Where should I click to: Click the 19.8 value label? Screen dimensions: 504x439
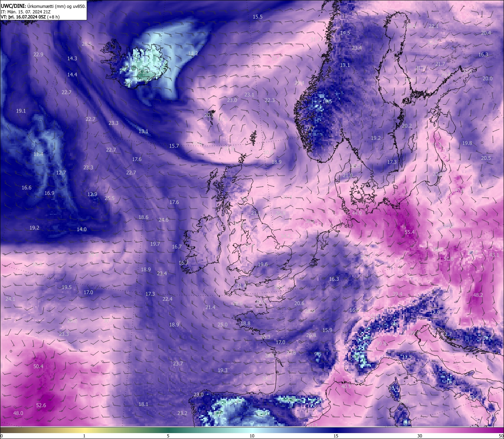(467, 143)
